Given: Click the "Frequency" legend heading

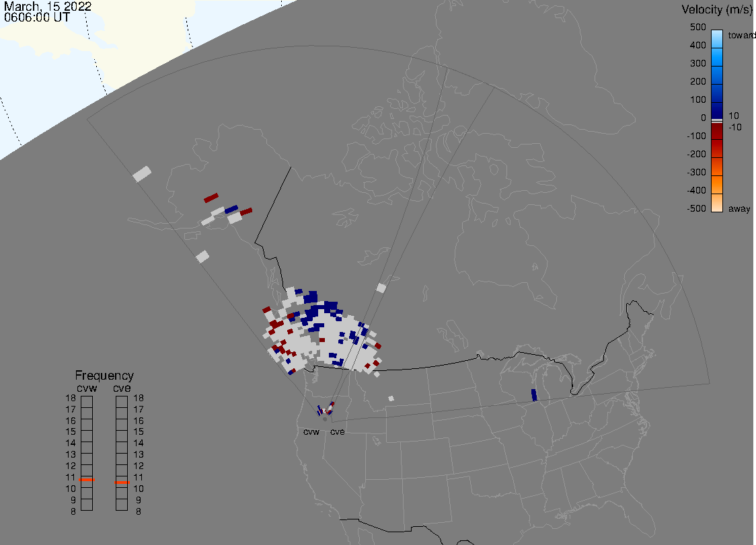Looking at the screenshot, I should click(x=104, y=376).
